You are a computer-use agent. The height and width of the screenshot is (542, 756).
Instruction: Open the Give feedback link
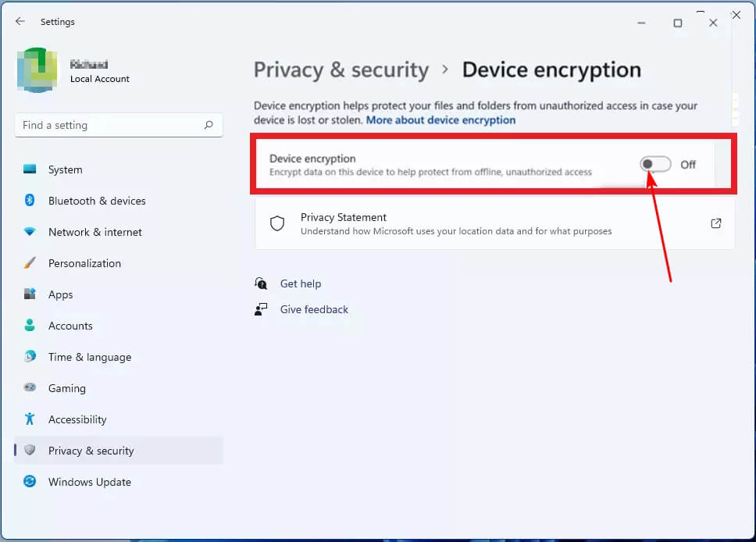click(314, 309)
